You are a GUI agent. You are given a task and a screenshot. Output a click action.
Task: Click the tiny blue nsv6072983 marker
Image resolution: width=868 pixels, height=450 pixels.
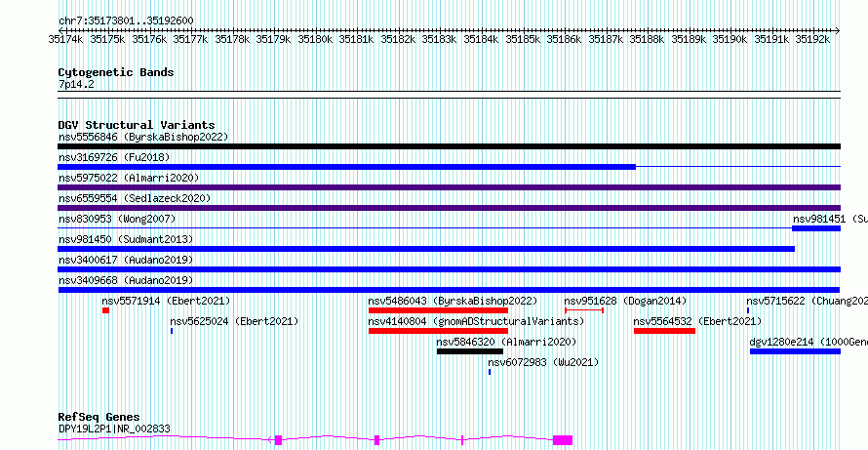coord(490,372)
